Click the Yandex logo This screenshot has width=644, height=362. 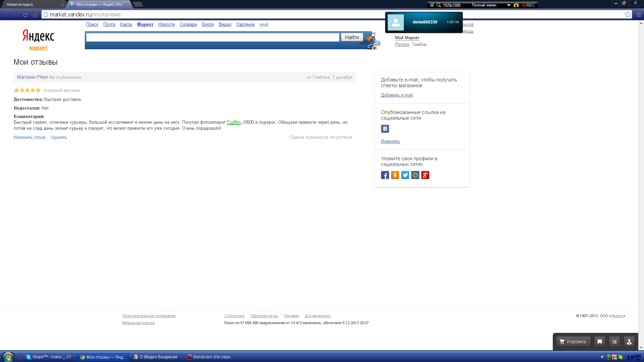[38, 36]
